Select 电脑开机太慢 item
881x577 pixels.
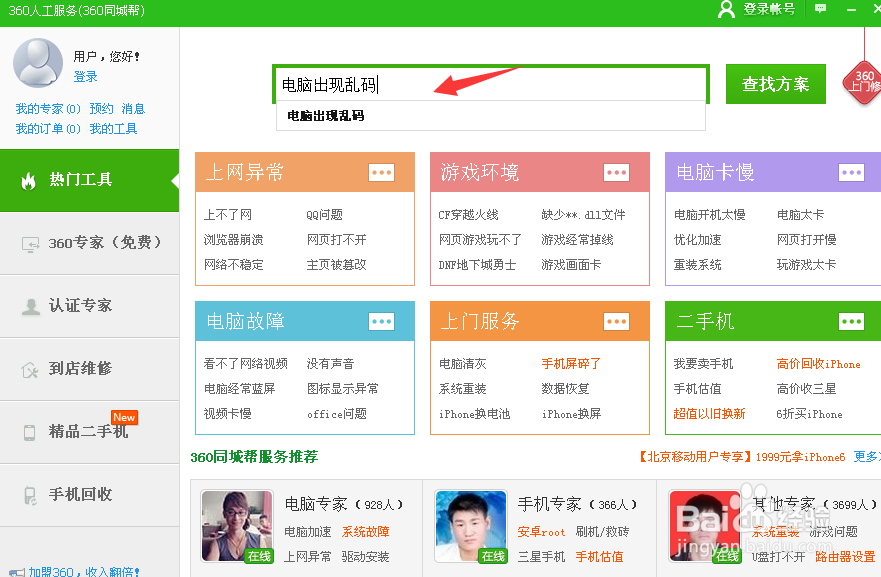pyautogui.click(x=710, y=215)
